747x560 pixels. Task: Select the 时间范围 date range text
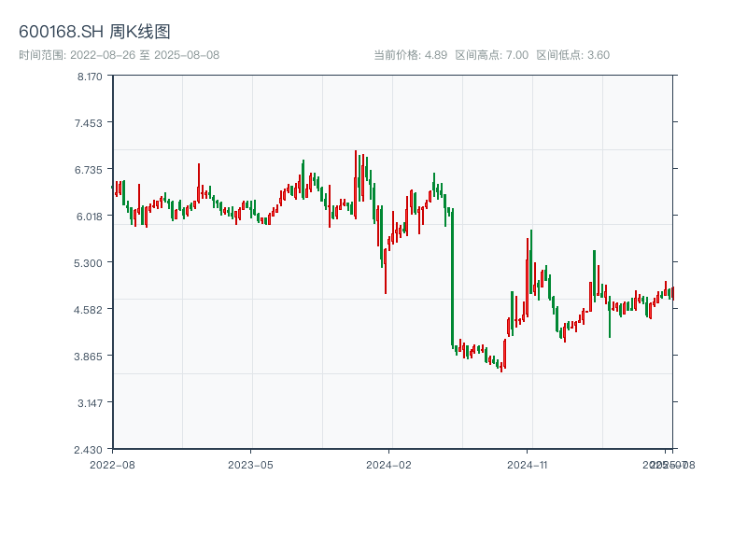point(119,55)
